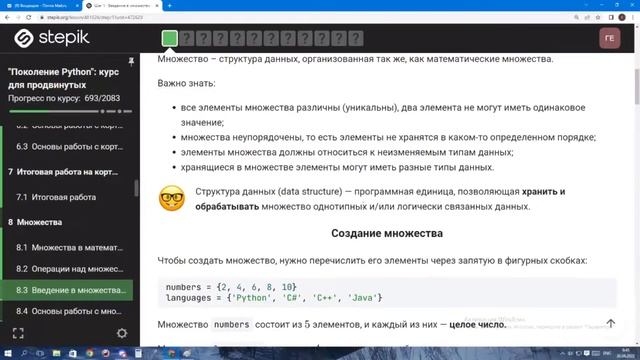Click the page vertical scrollbar
Viewport: 640px width, 360px height.
[637, 87]
